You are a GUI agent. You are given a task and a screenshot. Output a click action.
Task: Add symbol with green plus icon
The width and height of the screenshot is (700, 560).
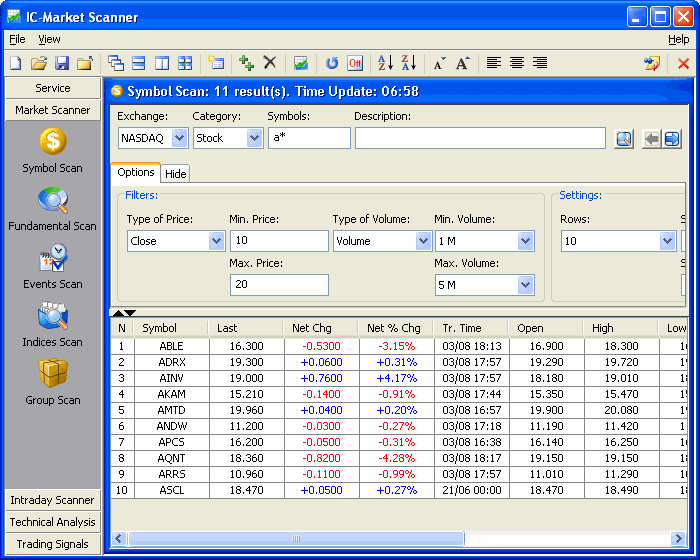pos(246,63)
